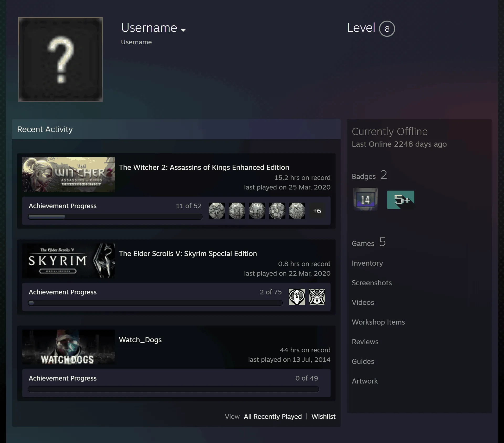Open Reviews in the sidebar

tap(365, 342)
